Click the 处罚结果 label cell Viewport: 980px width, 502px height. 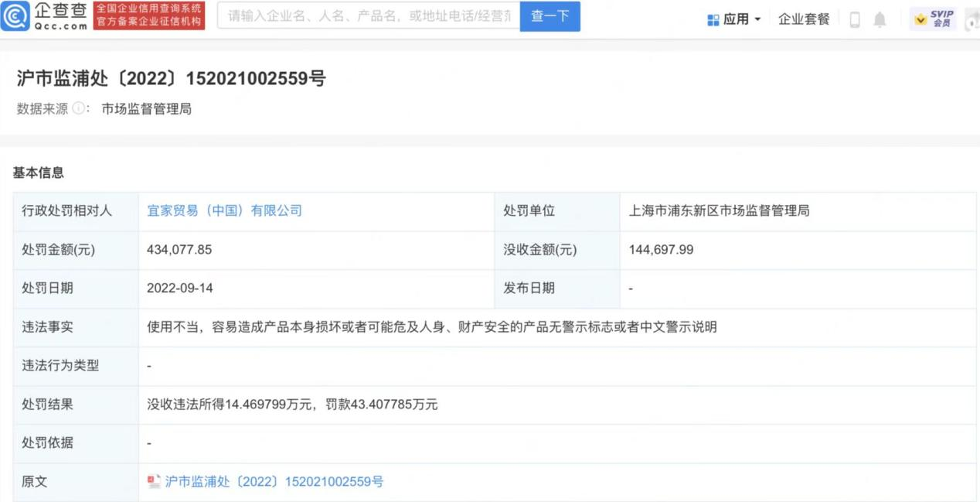click(76, 405)
